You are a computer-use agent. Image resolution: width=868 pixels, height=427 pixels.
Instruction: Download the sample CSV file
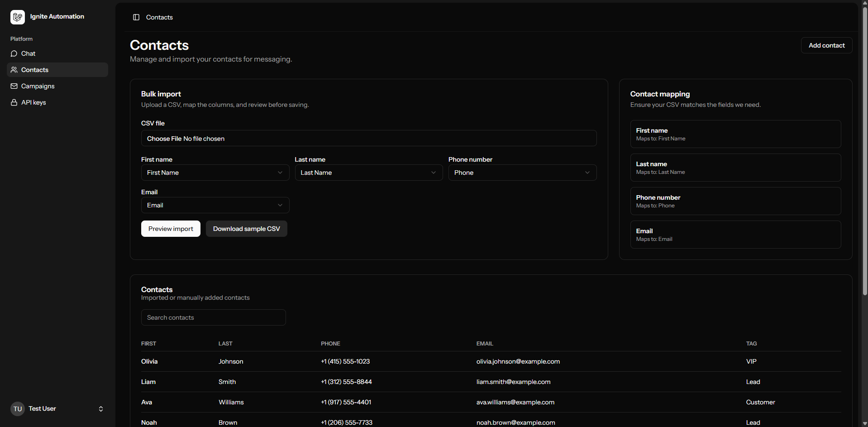coord(246,229)
